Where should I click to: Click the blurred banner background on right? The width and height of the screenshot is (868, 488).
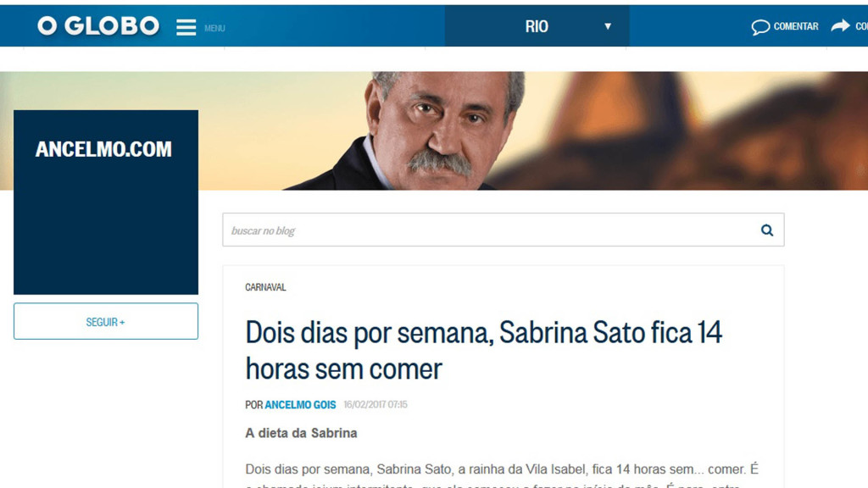pyautogui.click(x=692, y=131)
